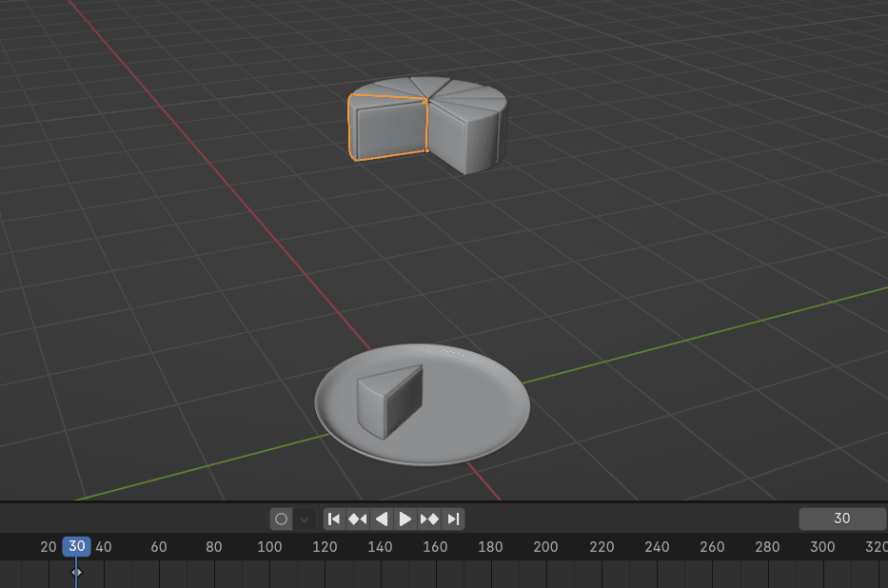Select the keyframe diamond at frame 30

76,572
